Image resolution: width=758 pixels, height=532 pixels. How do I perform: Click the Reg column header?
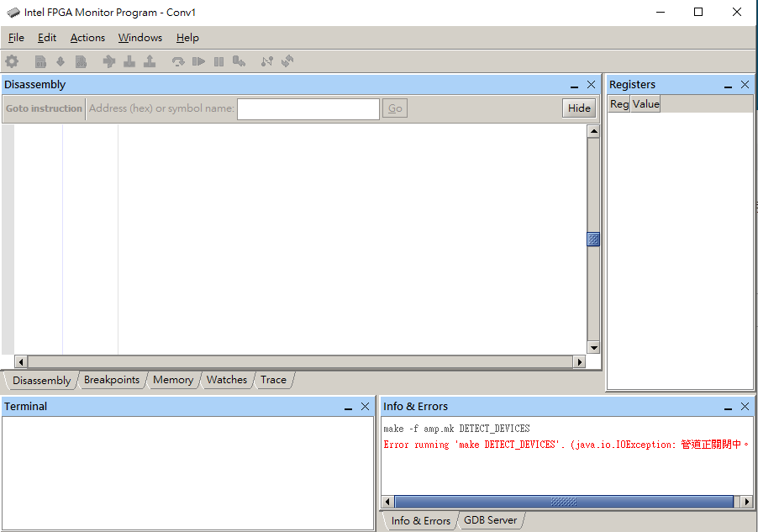point(619,104)
